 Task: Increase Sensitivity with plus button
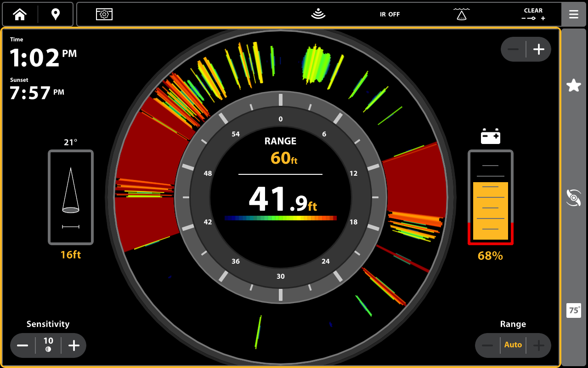[74, 345]
